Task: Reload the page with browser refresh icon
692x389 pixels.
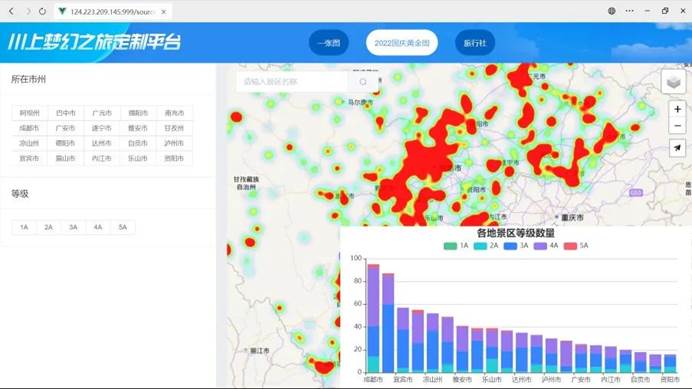Action: coord(42,11)
